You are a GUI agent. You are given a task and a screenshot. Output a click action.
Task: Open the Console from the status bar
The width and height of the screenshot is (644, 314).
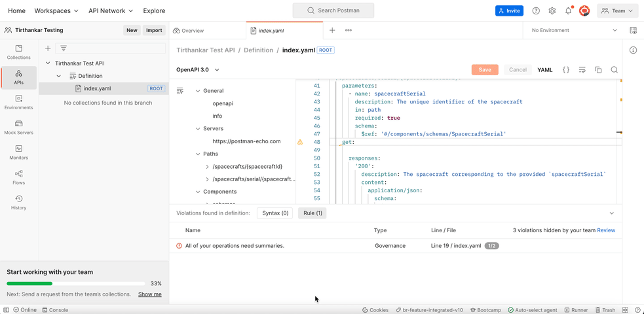tap(56, 310)
